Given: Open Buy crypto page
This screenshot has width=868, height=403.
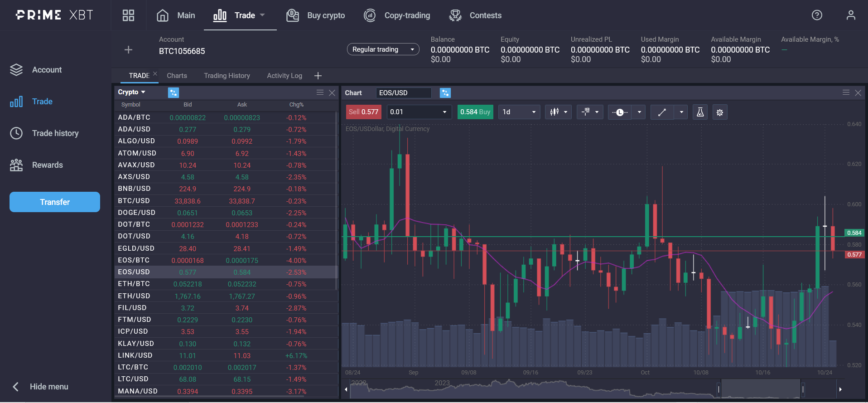Looking at the screenshot, I should [x=316, y=15].
